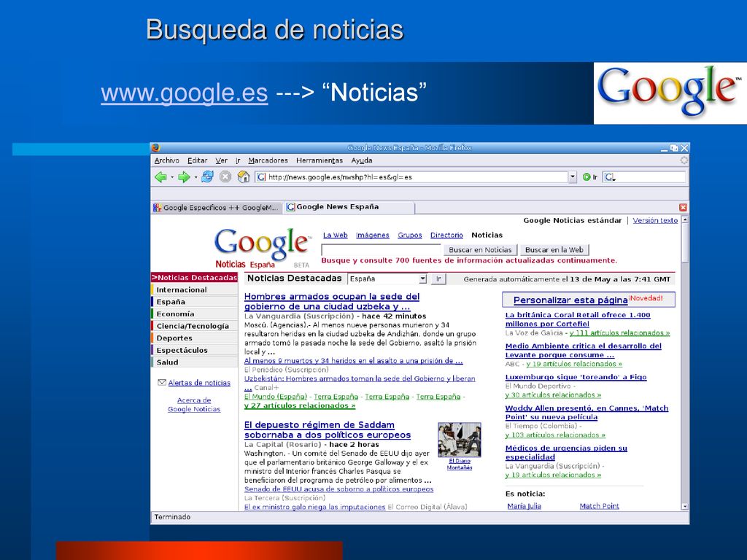Switch to the Google Específicos tab
This screenshot has height=560, width=747.
coord(217,208)
